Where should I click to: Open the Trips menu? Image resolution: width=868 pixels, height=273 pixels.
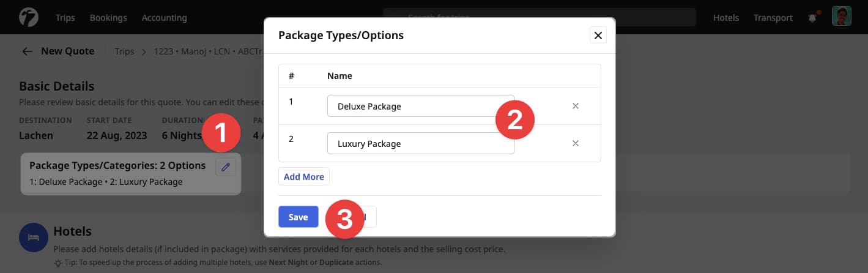pyautogui.click(x=65, y=18)
